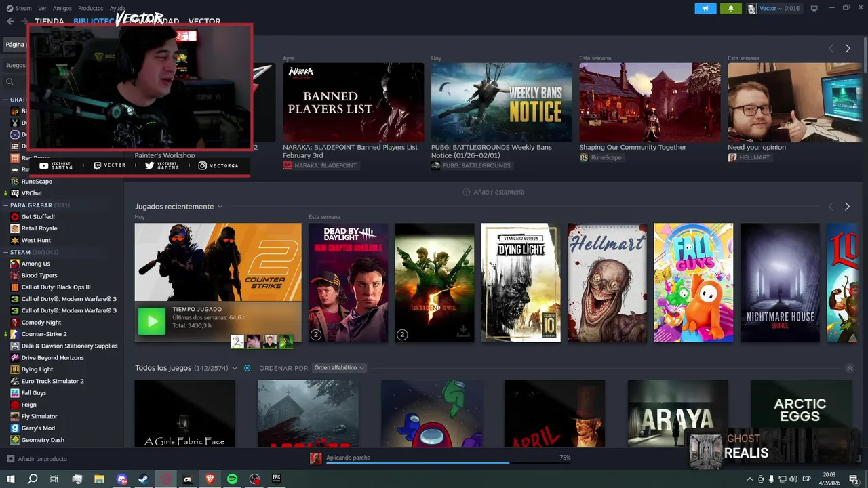Switch to the TIENDA tab
Viewport: 868px width, 488px height.
pyautogui.click(x=50, y=22)
